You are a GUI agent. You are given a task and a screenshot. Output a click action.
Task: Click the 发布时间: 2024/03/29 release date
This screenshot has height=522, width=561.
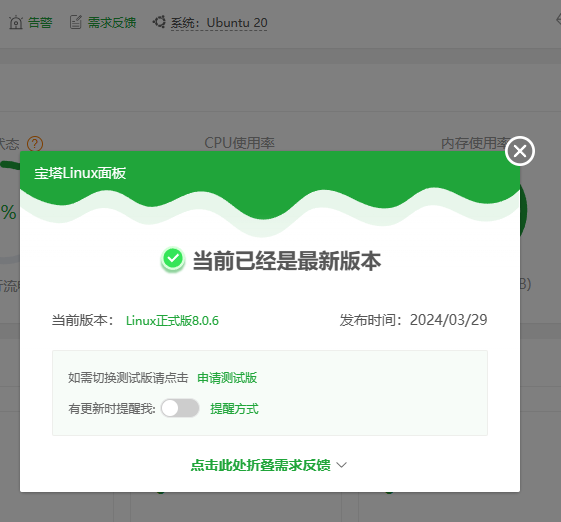click(413, 320)
